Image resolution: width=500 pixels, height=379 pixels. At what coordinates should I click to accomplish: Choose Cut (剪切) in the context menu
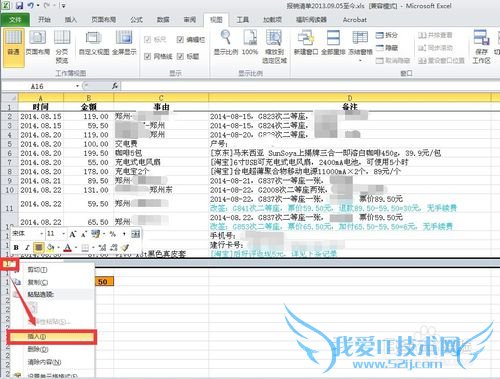tap(52, 269)
